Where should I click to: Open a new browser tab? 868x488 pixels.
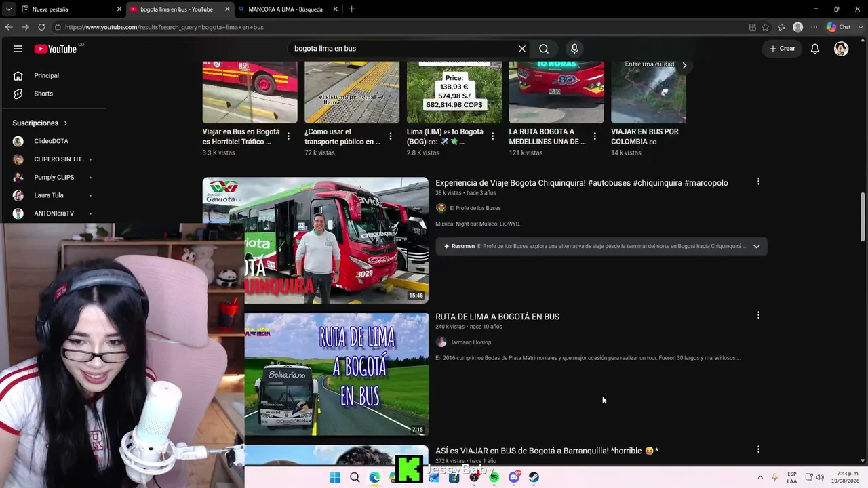[351, 9]
